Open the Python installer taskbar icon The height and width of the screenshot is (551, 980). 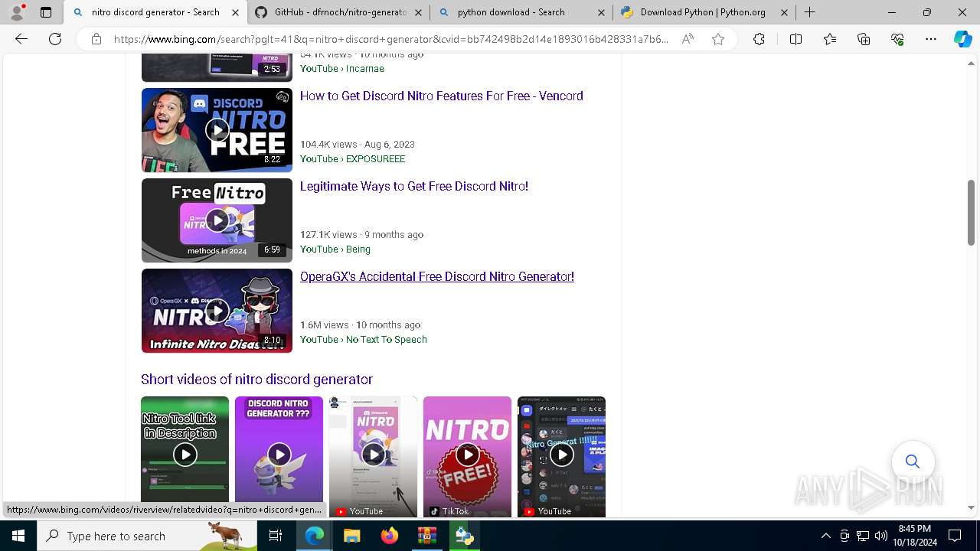[464, 536]
